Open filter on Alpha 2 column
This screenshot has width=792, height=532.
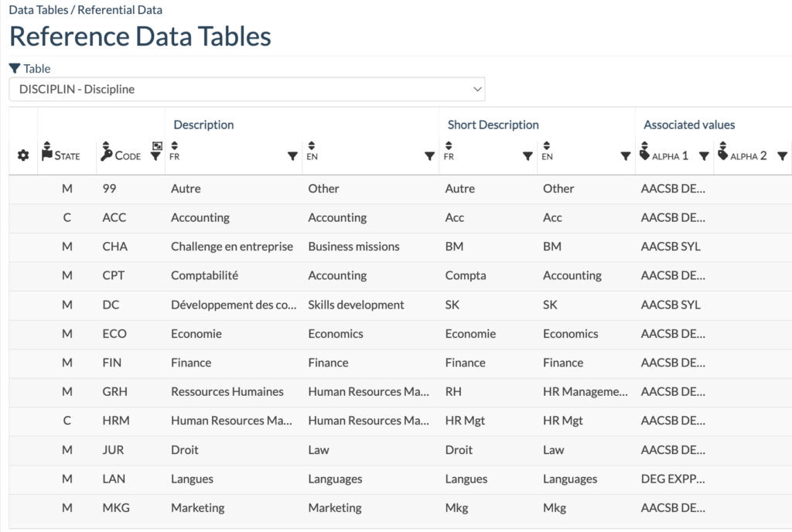(782, 156)
